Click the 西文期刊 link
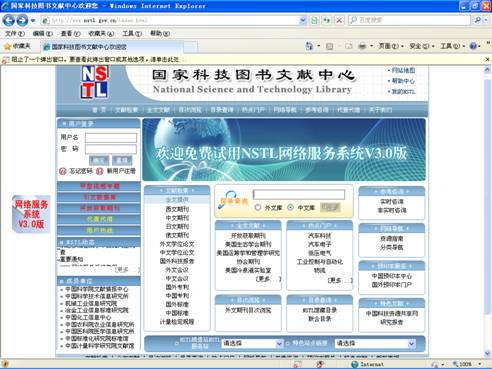 coord(177,209)
